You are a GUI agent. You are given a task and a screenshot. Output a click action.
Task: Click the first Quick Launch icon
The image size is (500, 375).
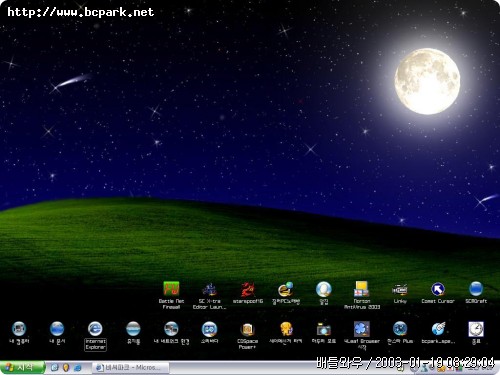pyautogui.click(x=54, y=368)
